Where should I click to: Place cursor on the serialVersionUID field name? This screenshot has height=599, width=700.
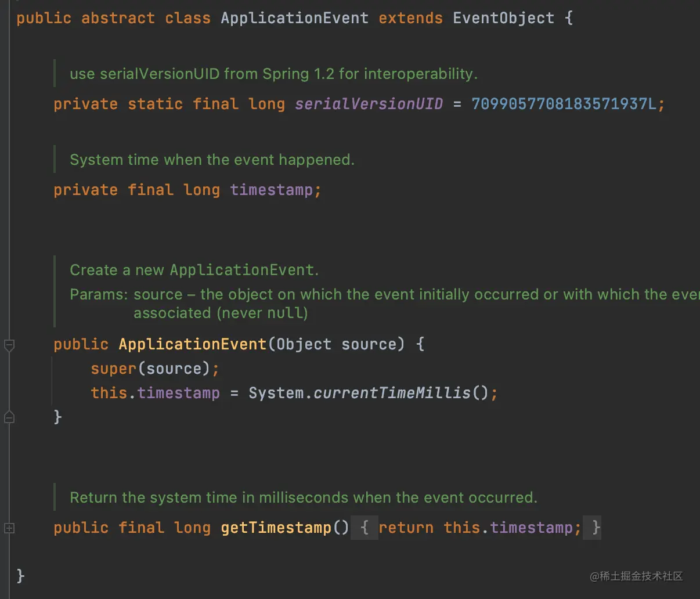pyautogui.click(x=369, y=104)
